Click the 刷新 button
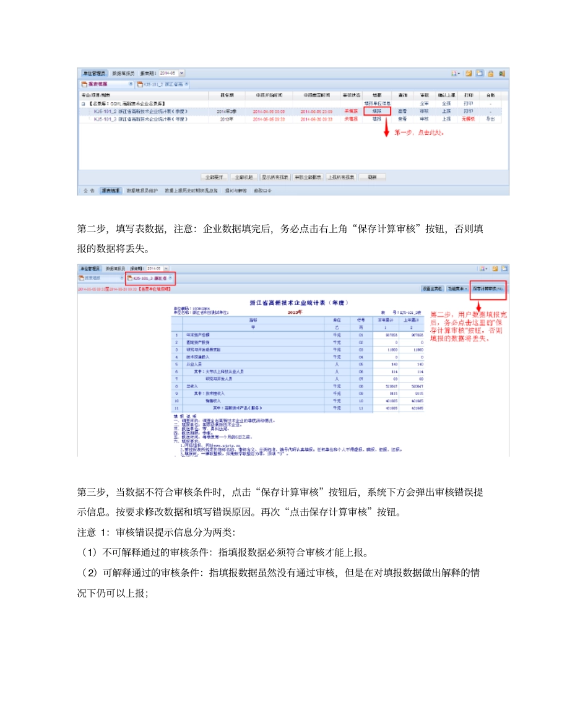The image size is (588, 728). coord(372,177)
